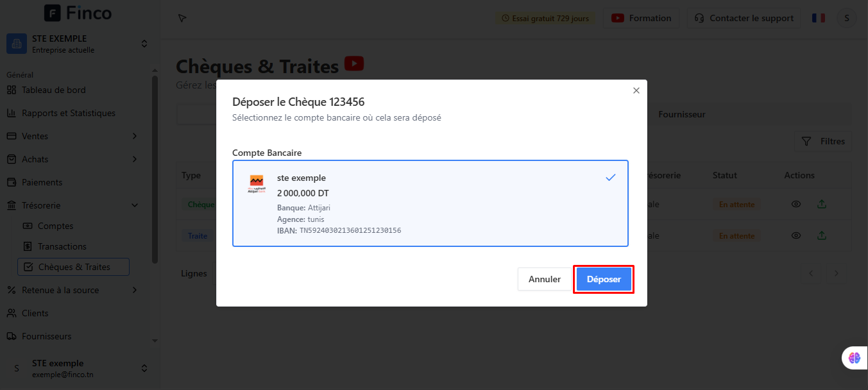This screenshot has height=390, width=868.
Task: Click the French flag language icon
Action: pos(818,18)
